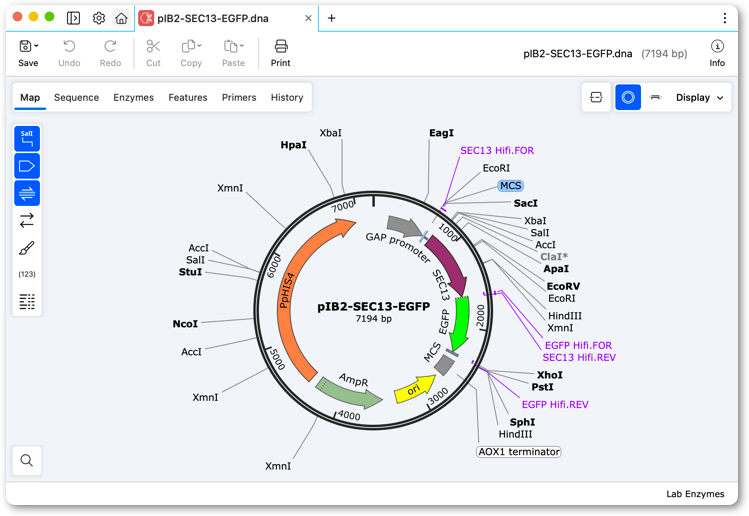Add a new tab with plus
This screenshot has height=516, width=749.
pos(332,18)
